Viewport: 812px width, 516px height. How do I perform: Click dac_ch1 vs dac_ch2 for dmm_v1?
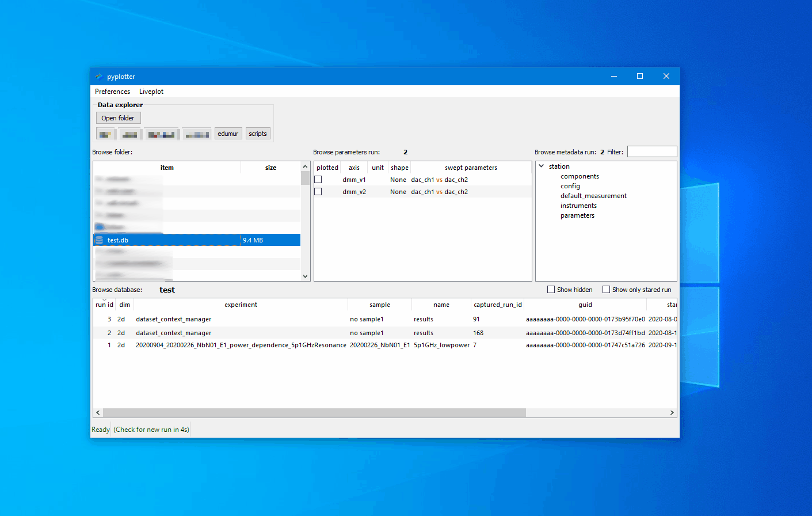(439, 180)
